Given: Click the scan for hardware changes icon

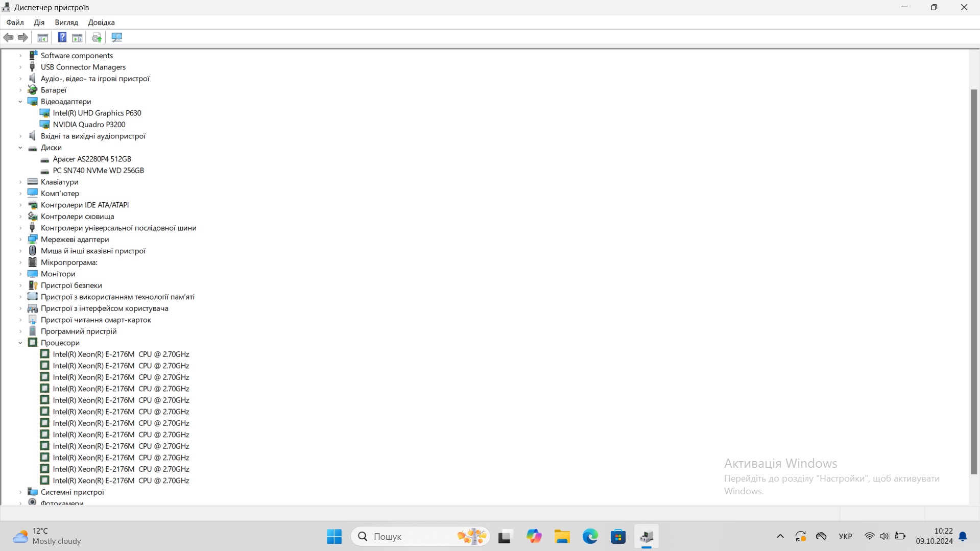Looking at the screenshot, I should click(116, 37).
